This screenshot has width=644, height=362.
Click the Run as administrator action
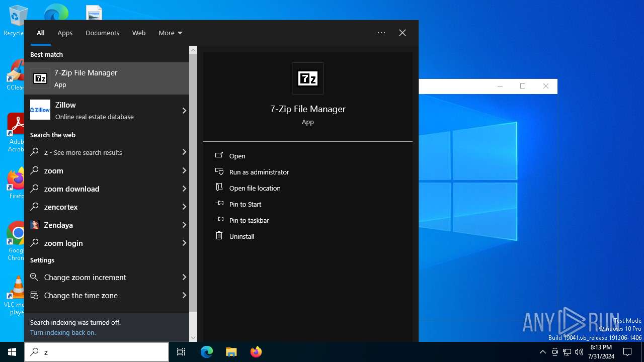pyautogui.click(x=259, y=172)
